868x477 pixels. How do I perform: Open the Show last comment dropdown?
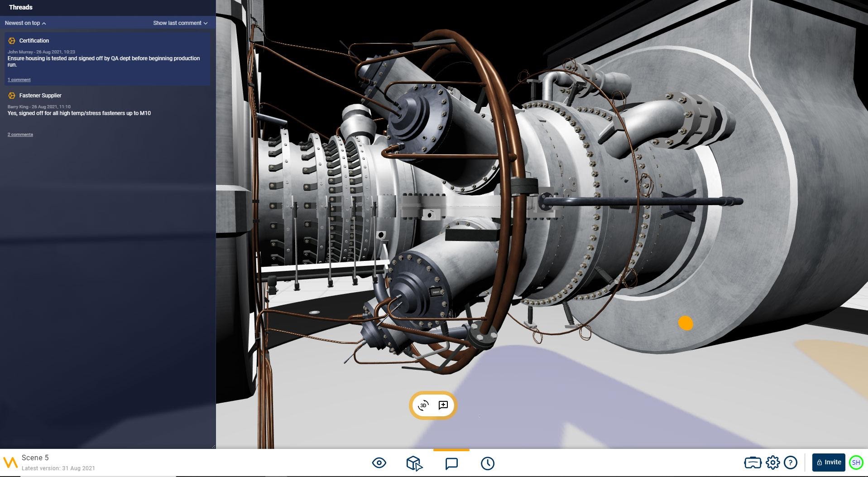(x=180, y=23)
